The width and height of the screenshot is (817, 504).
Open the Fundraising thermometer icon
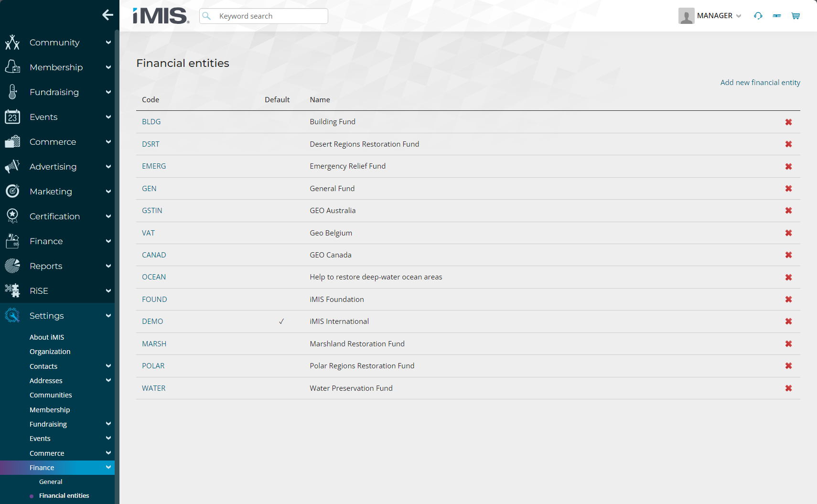12,92
